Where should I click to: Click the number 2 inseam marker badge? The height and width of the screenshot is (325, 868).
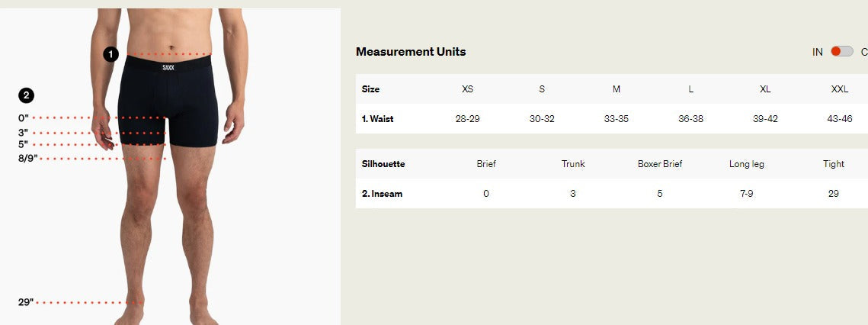point(26,95)
